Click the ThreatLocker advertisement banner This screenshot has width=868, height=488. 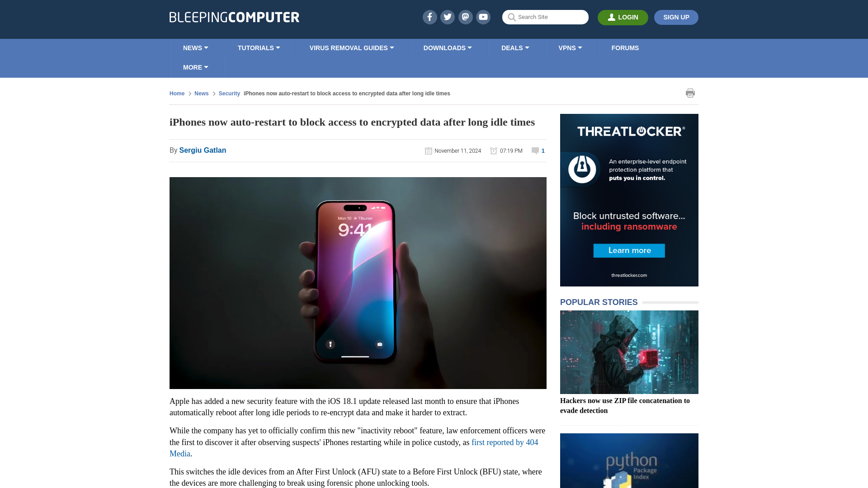(629, 200)
